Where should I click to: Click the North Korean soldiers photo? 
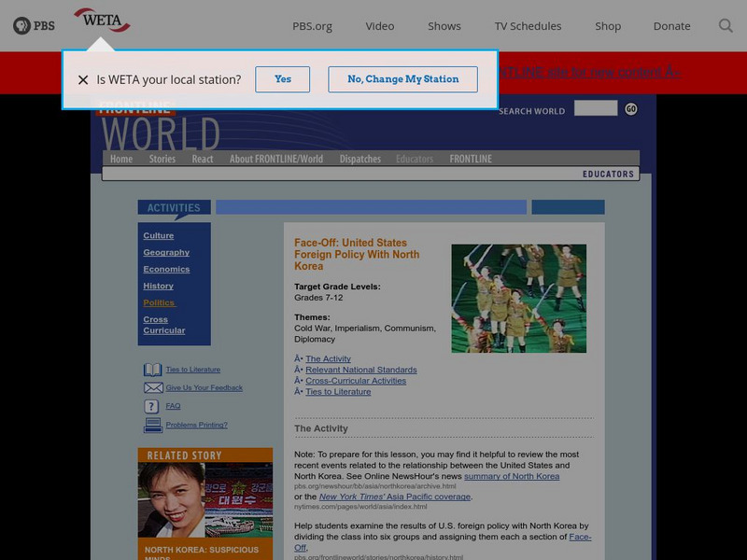[x=519, y=299]
